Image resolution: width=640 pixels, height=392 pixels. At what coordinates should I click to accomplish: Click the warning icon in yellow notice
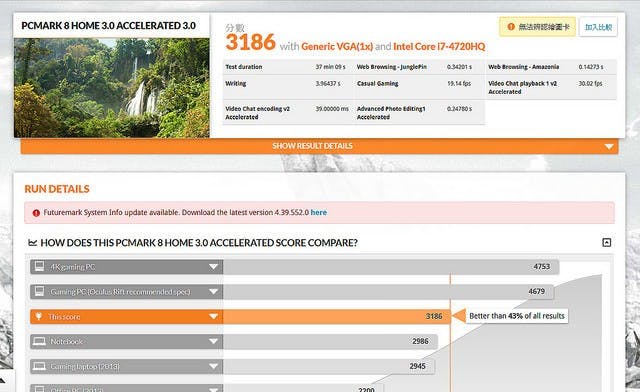click(x=511, y=27)
